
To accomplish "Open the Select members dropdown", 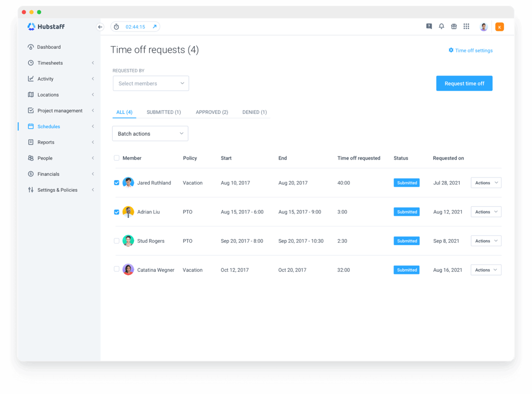I will 151,84.
